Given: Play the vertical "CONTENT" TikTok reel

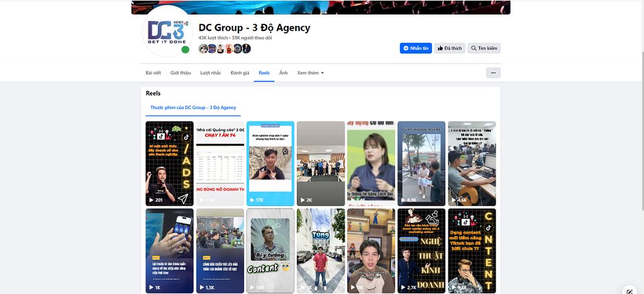Looking at the screenshot, I should point(472,251).
